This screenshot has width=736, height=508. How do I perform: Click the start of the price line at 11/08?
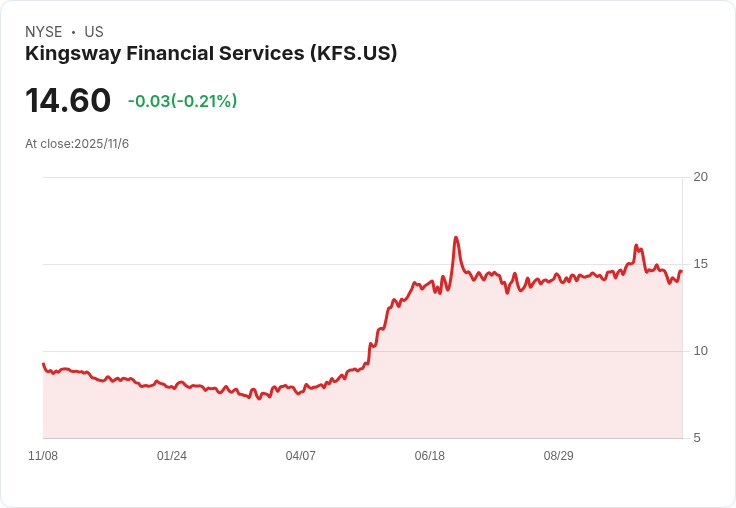[43, 364]
